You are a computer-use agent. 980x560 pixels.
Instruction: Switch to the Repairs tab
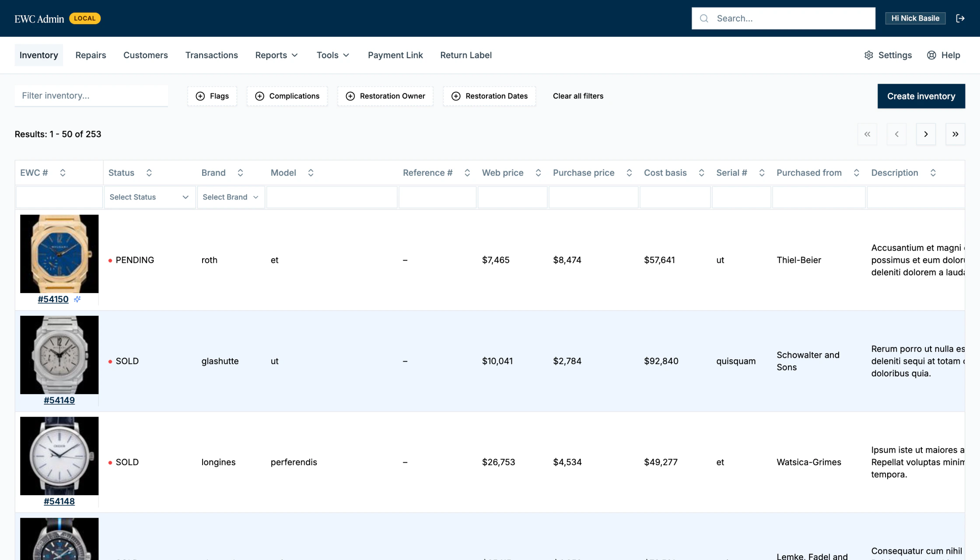(91, 55)
